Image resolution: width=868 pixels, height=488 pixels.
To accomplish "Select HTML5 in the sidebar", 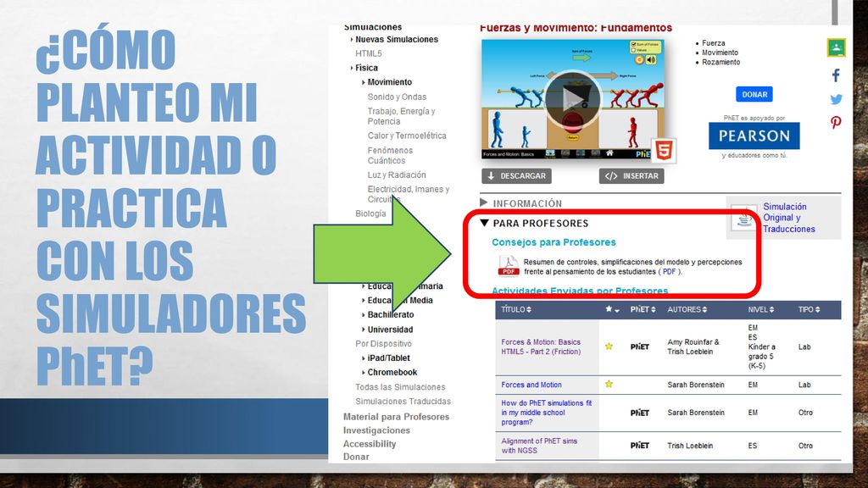I will click(x=369, y=53).
